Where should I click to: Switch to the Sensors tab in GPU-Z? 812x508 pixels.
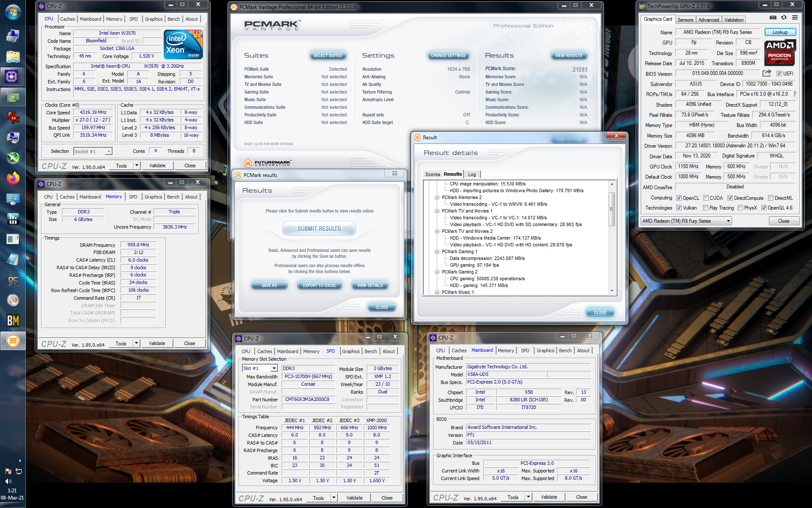click(x=685, y=20)
